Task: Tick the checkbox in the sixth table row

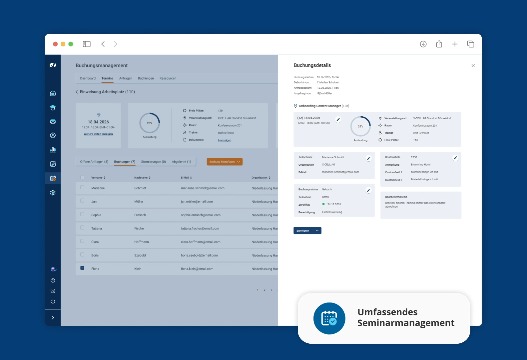Action: tap(82, 255)
